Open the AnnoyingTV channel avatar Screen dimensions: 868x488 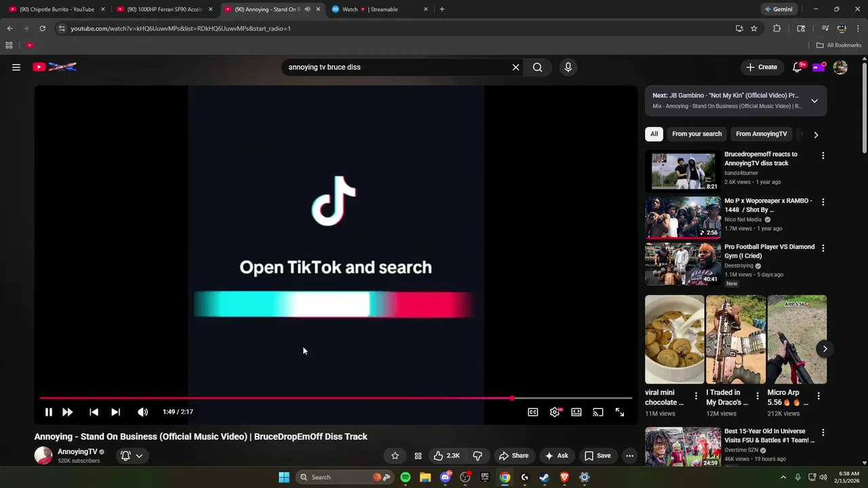pos(43,455)
